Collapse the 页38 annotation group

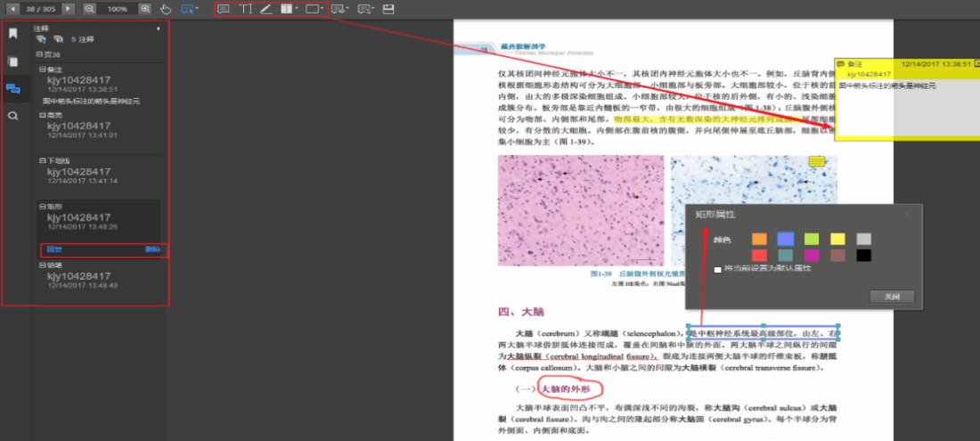tap(38, 54)
